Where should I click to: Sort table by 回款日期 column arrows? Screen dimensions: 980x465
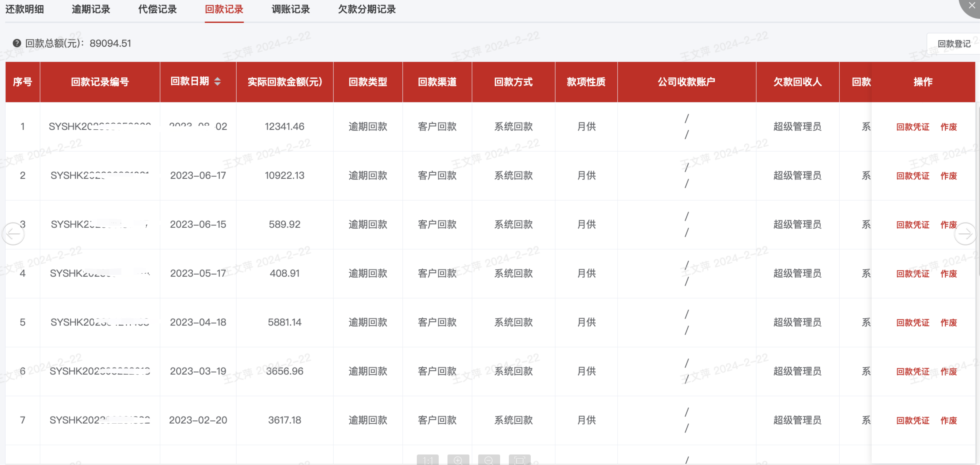click(217, 81)
